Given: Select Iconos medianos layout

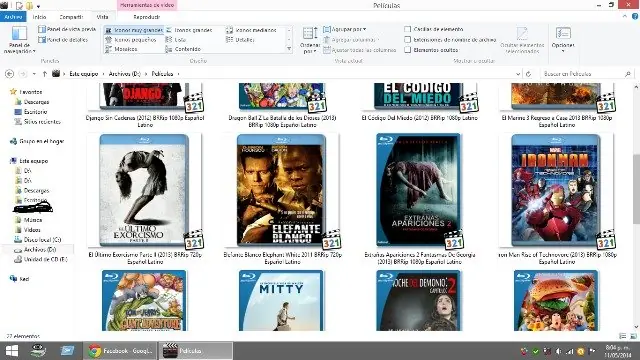Looking at the screenshot, I should pyautogui.click(x=251, y=30).
